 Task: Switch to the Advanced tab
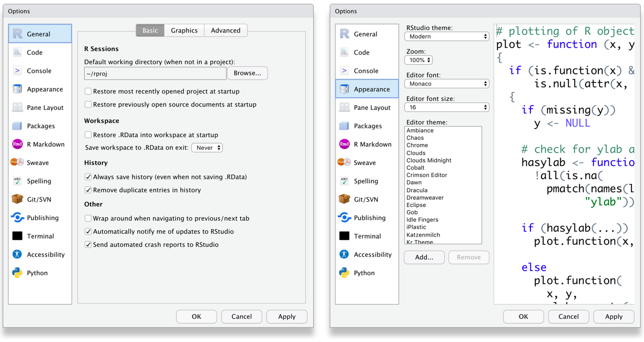[x=226, y=30]
